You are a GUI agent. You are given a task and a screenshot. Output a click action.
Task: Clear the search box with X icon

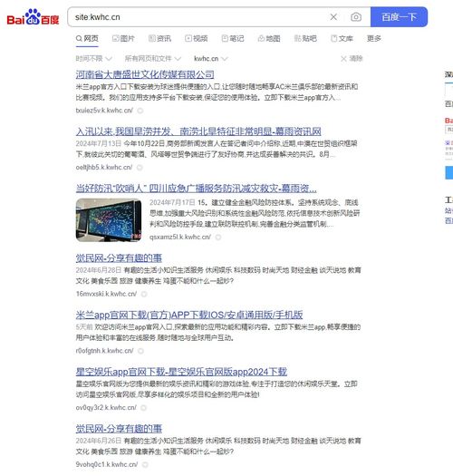coord(333,17)
